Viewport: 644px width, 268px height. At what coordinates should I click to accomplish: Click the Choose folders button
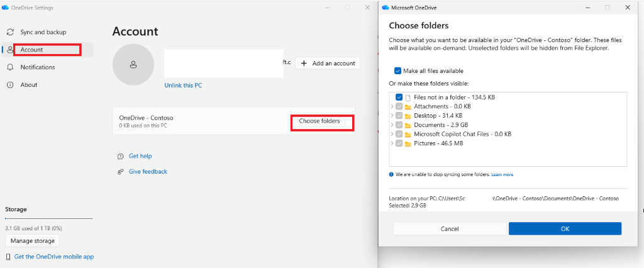pyautogui.click(x=319, y=121)
